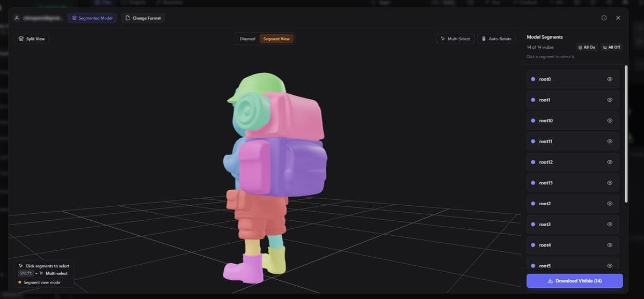The height and width of the screenshot is (299, 644).
Task: Select the root3 segment row
Action: coord(573,225)
